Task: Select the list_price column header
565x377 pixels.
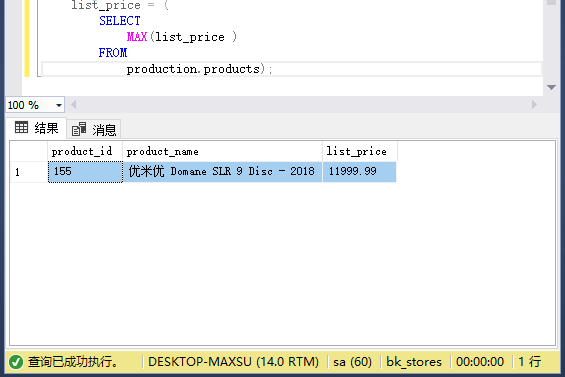Action: (x=360, y=151)
